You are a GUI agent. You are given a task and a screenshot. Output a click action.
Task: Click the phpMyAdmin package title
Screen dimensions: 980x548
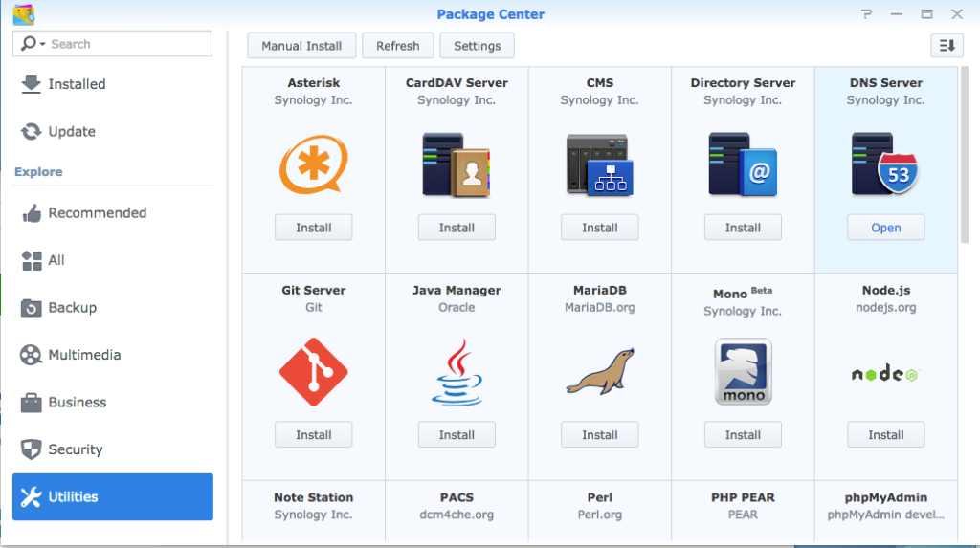(x=885, y=497)
